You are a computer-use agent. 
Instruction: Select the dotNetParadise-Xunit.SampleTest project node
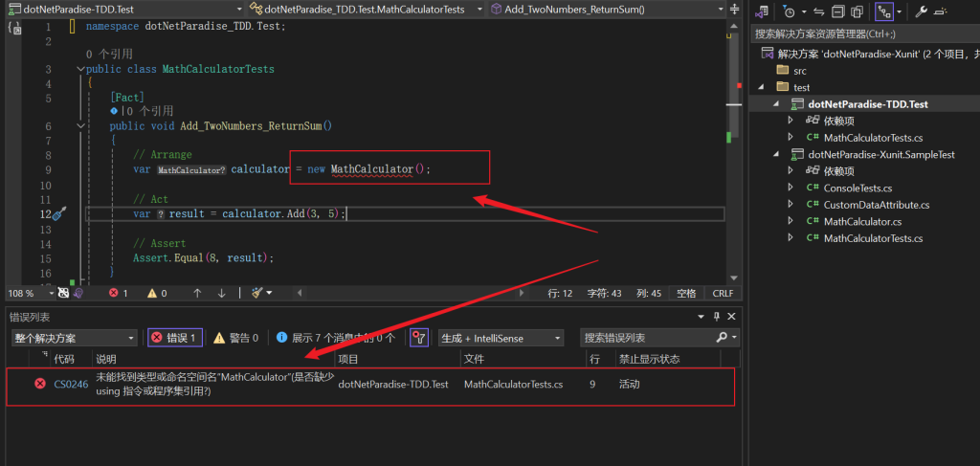pos(881,154)
